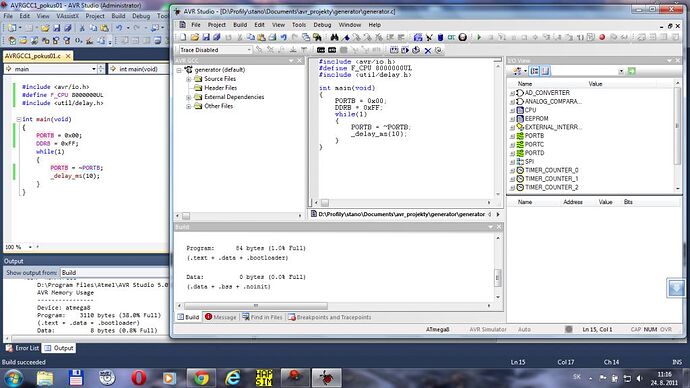
Task: Open Google Chrome from the taskbar
Action: [202, 377]
